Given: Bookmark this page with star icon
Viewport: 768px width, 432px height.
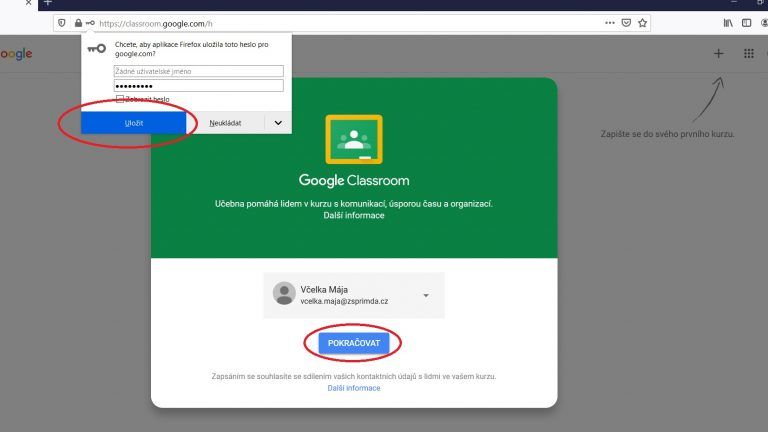Looking at the screenshot, I should pos(643,23).
